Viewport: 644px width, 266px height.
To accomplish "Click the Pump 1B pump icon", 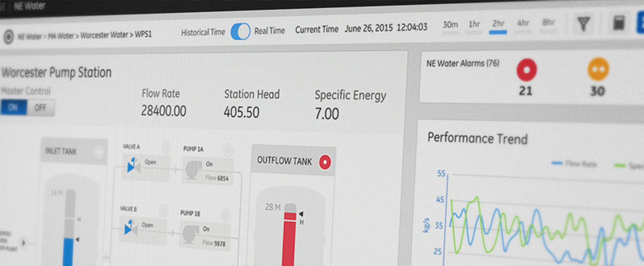I will (190, 234).
